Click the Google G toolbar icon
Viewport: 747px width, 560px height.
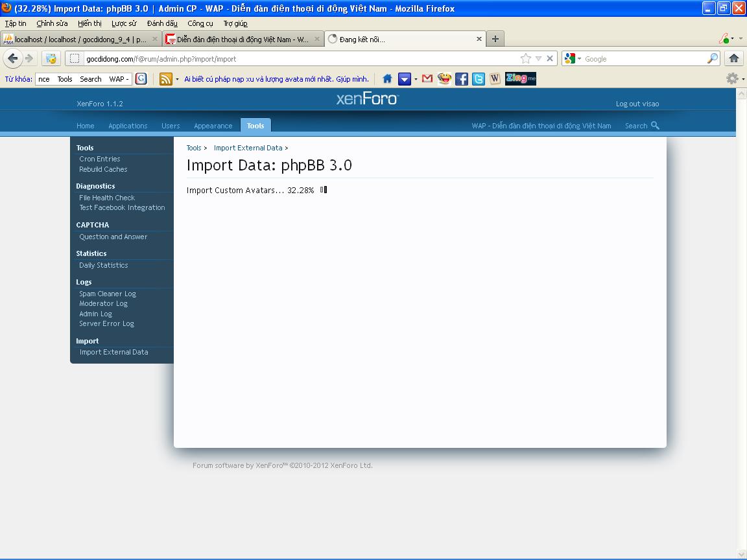pyautogui.click(x=141, y=78)
